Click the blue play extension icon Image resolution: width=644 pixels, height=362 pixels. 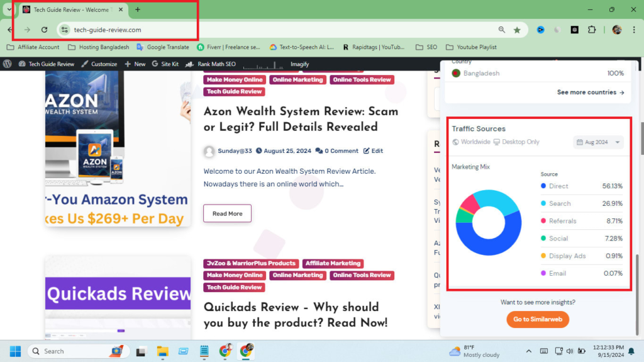(540, 30)
